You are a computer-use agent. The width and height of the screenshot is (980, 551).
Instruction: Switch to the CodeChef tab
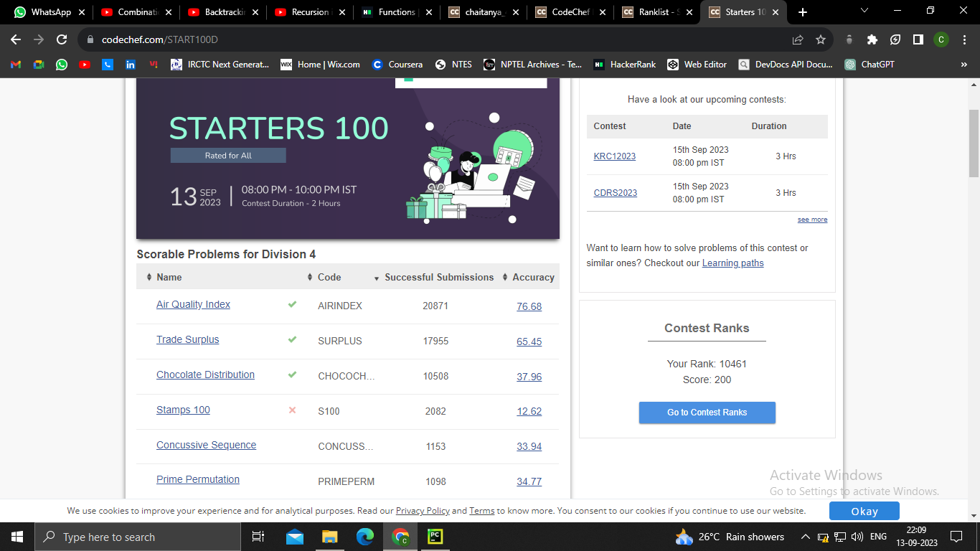pyautogui.click(x=570, y=12)
